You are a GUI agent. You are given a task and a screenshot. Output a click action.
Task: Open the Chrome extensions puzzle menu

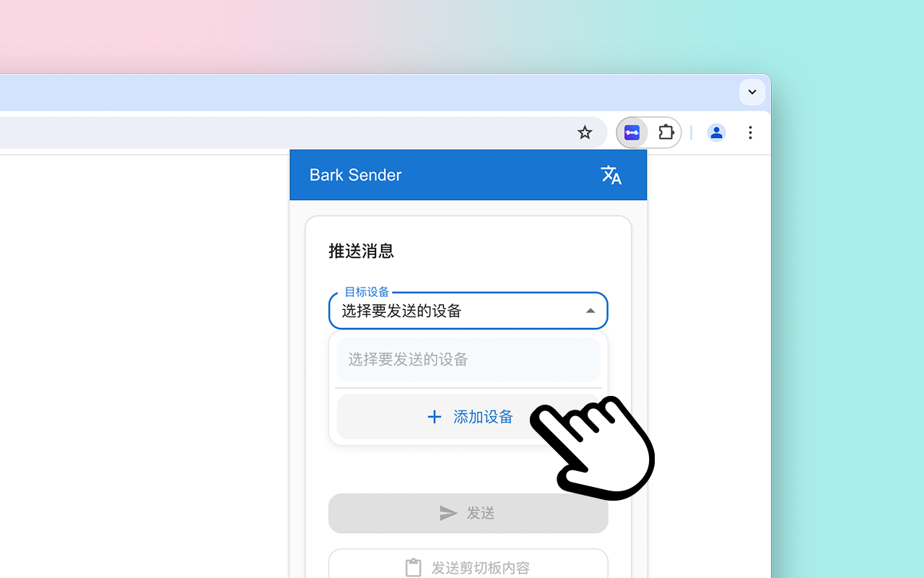click(666, 133)
